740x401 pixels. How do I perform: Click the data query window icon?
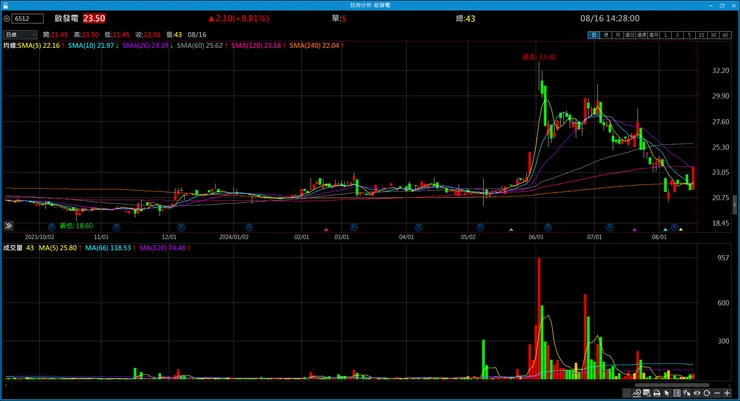tap(647, 393)
